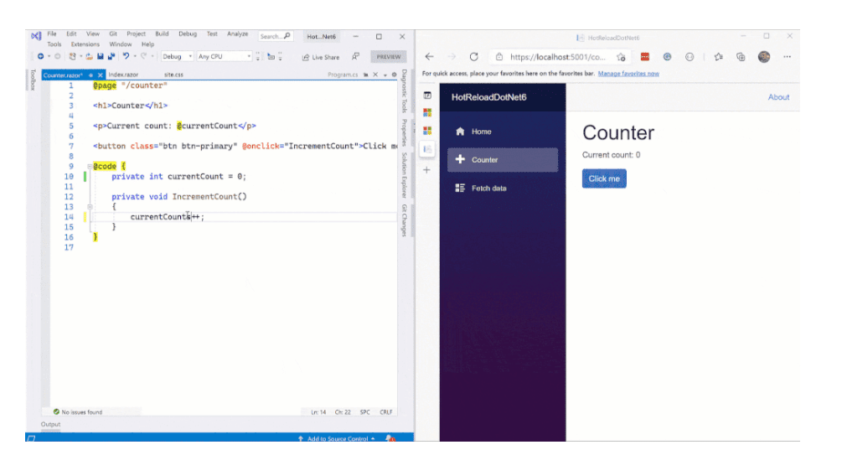
Task: Open the Analyze menu
Action: (237, 34)
